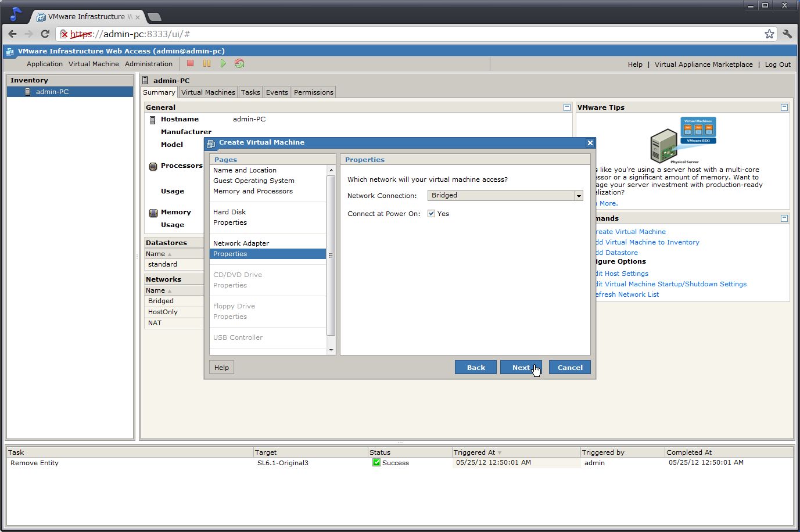Click the VMware tips server illustration
This screenshot has width=800, height=532.
pos(683,141)
